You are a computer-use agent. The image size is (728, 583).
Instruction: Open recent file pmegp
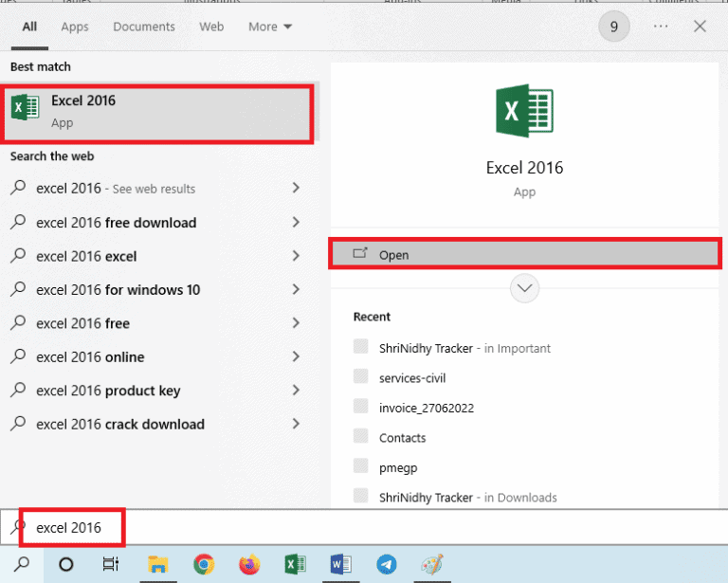[x=398, y=468]
